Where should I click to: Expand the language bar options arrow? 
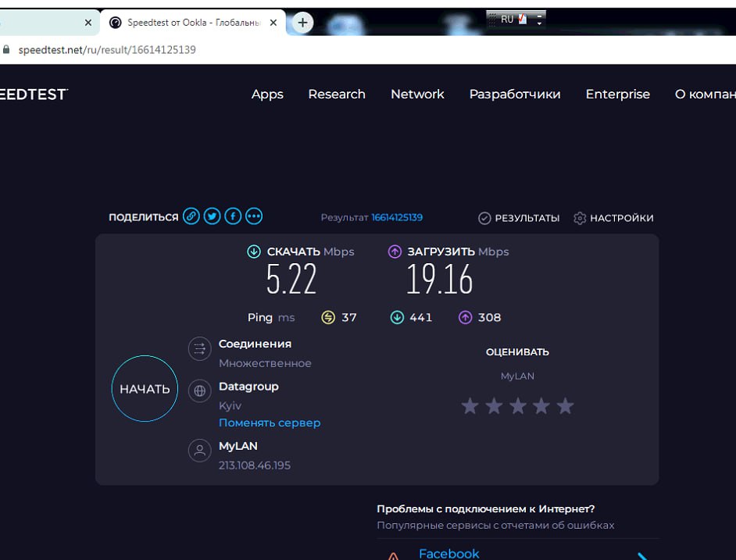click(539, 23)
